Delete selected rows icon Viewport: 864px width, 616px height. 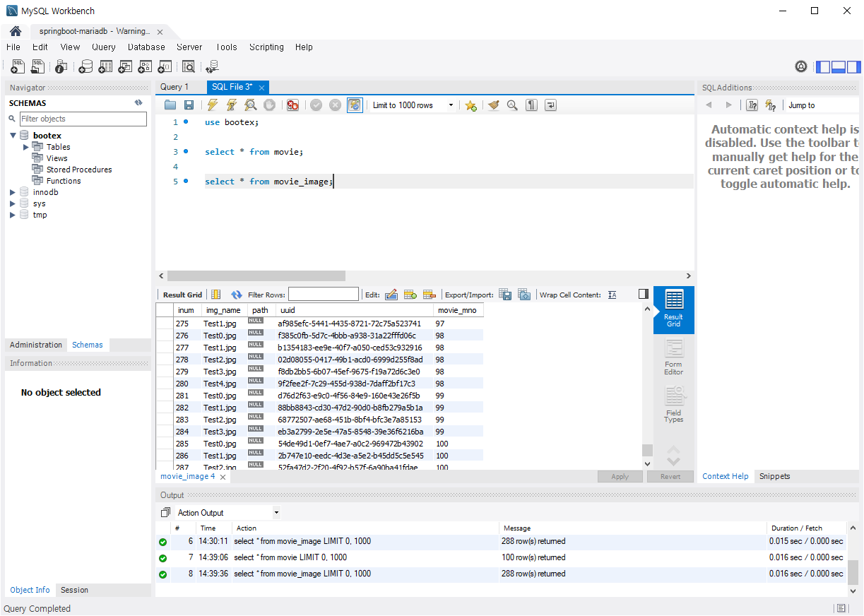pos(430,295)
